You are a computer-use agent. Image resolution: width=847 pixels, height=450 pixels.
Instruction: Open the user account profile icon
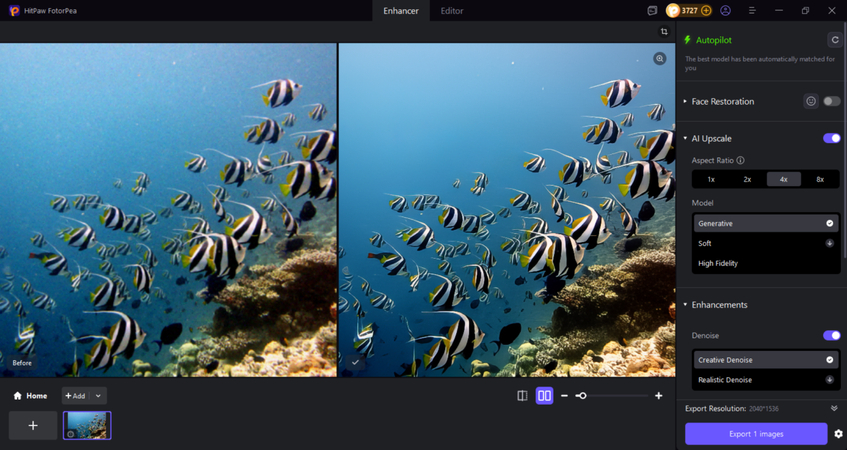coord(725,10)
